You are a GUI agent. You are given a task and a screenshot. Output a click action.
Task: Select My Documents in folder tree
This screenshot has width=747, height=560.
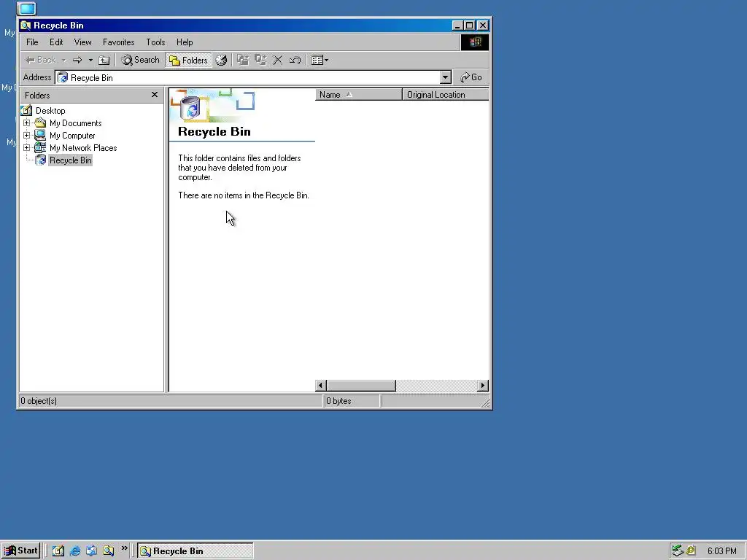pyautogui.click(x=75, y=122)
